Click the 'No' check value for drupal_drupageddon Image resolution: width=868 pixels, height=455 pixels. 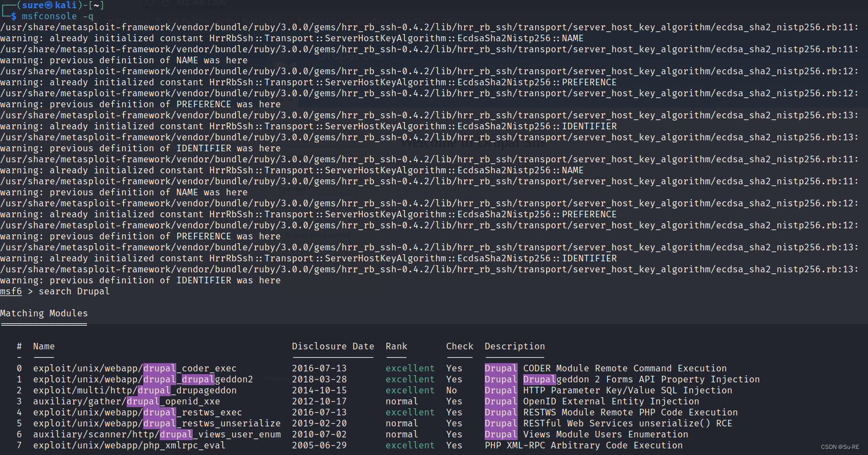point(452,390)
